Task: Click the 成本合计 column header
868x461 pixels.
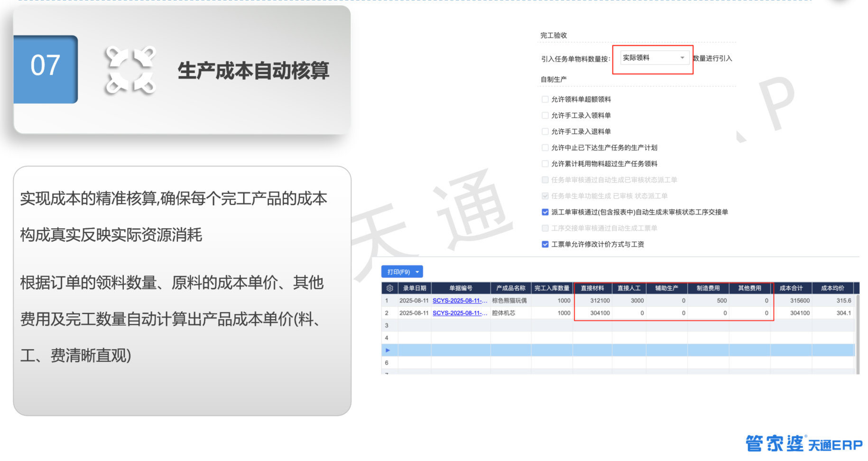Action: [x=791, y=288]
